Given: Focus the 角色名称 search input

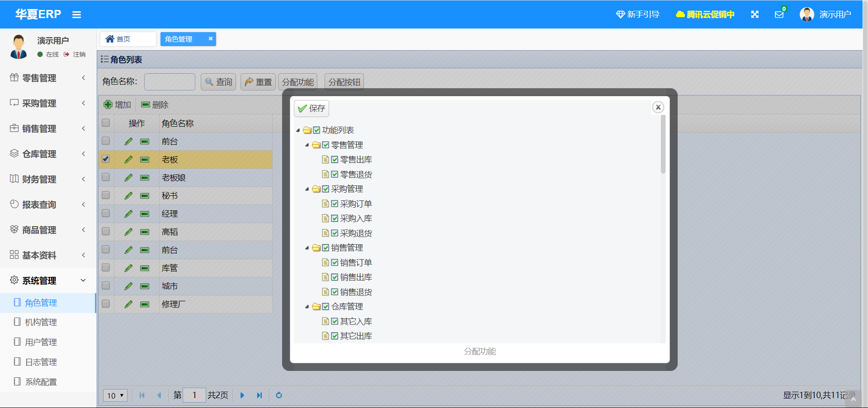Looking at the screenshot, I should 170,82.
